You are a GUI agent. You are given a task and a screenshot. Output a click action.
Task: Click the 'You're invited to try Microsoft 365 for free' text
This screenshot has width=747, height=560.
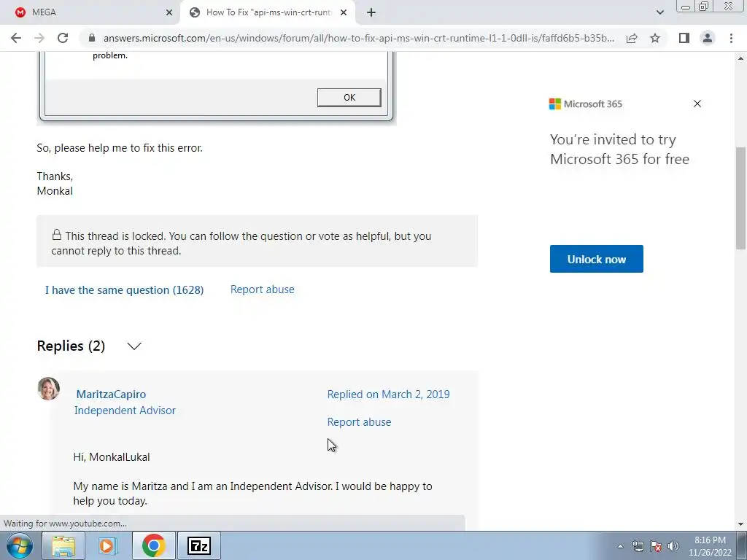[x=619, y=149]
